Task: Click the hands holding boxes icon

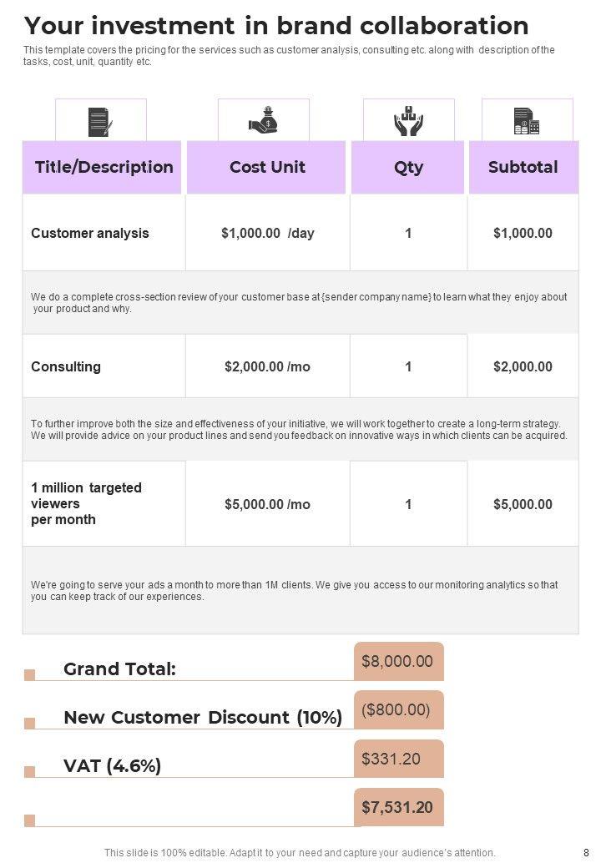Action: [408, 121]
